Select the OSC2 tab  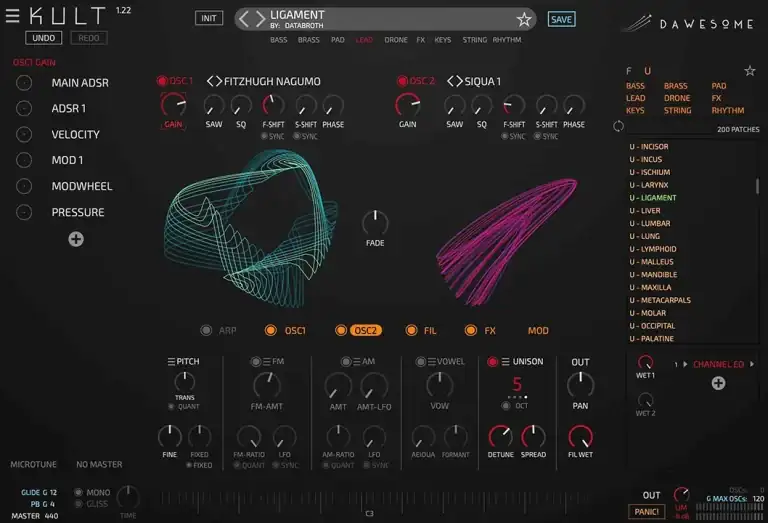click(365, 331)
